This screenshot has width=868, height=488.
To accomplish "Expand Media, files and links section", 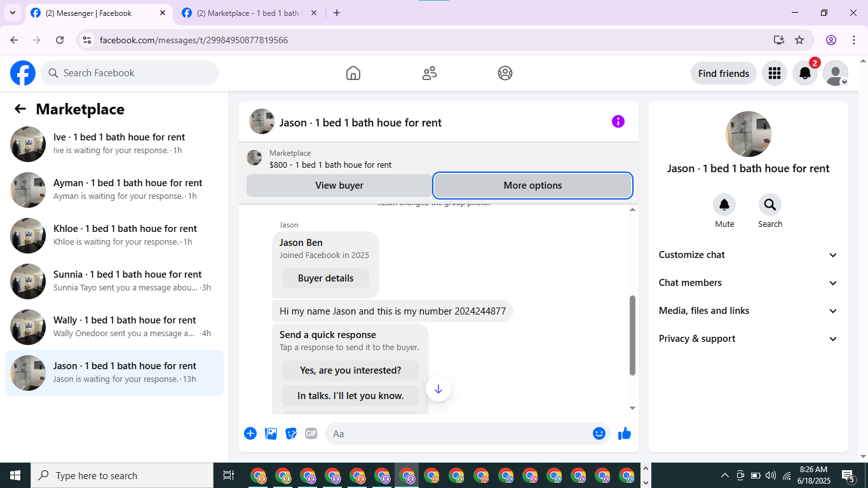I will pyautogui.click(x=749, y=311).
